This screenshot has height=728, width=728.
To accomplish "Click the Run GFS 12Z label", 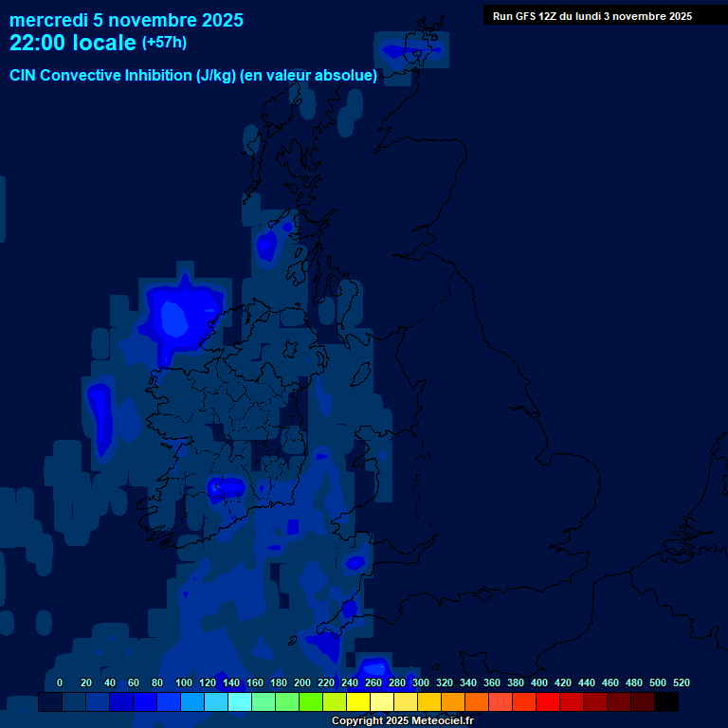I will coord(591,16).
